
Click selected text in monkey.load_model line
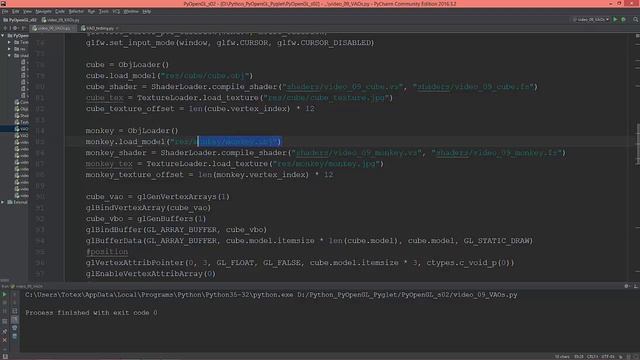[x=239, y=142]
